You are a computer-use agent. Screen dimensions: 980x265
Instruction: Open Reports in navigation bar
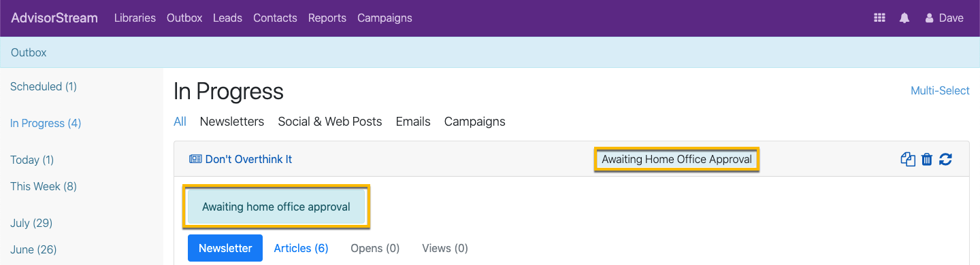click(x=327, y=18)
